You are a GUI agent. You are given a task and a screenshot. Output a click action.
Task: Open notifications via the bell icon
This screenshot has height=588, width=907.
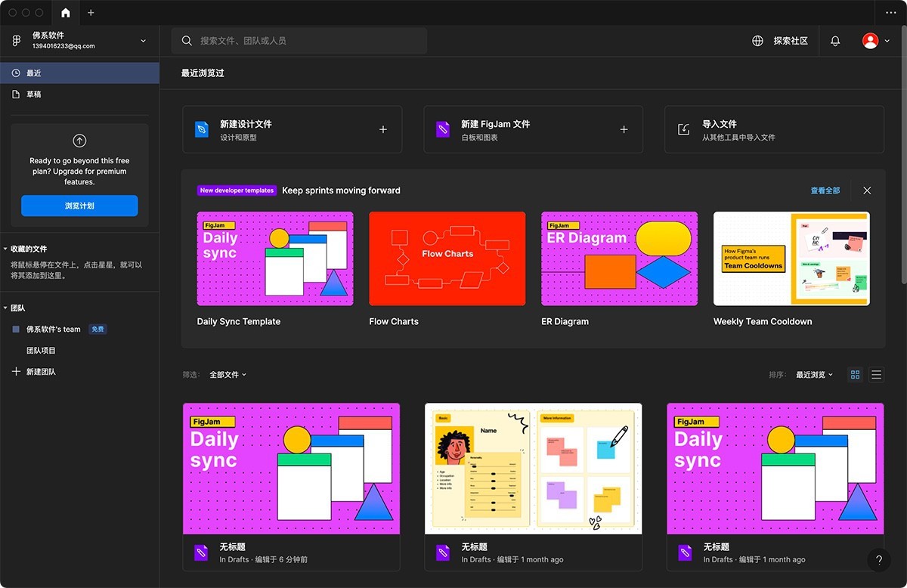coord(834,41)
